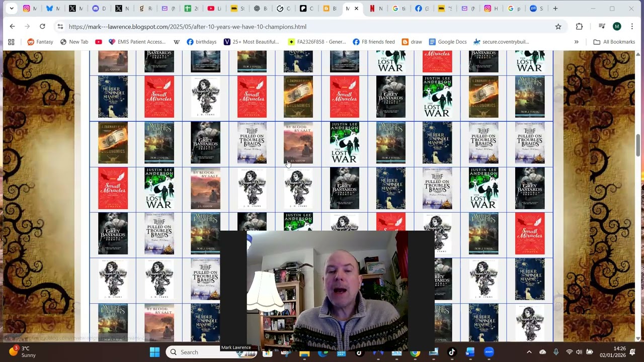Expand hidden bookmarks overflow chevron
This screenshot has width=644, height=362.
coord(576,42)
